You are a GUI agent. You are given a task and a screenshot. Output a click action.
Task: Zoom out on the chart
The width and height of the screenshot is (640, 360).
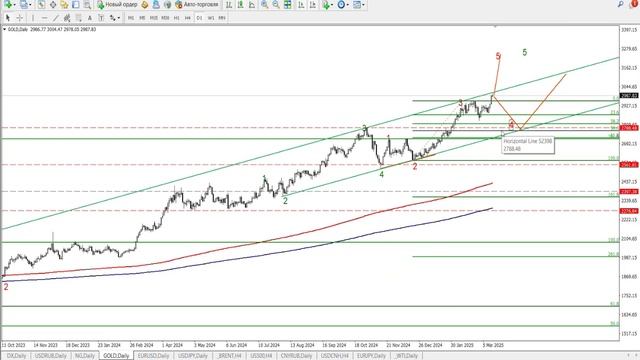point(276,4)
